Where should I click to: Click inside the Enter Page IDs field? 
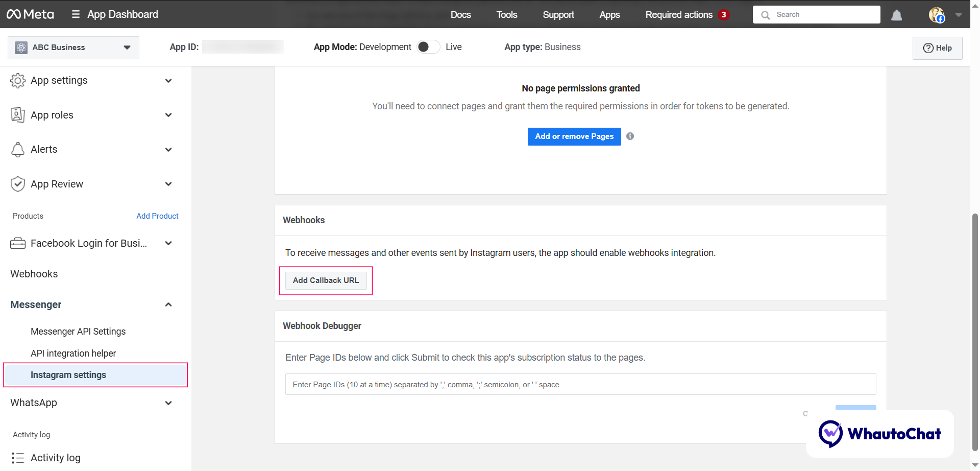580,384
